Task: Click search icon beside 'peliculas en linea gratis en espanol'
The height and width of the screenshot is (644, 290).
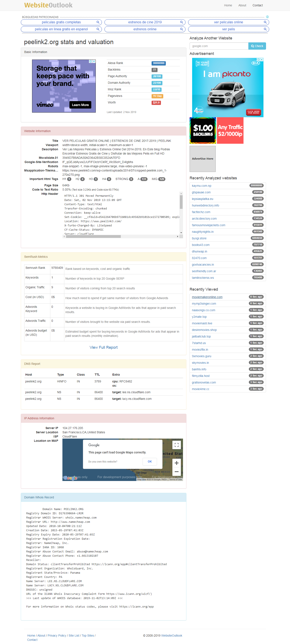Action: 98,29
